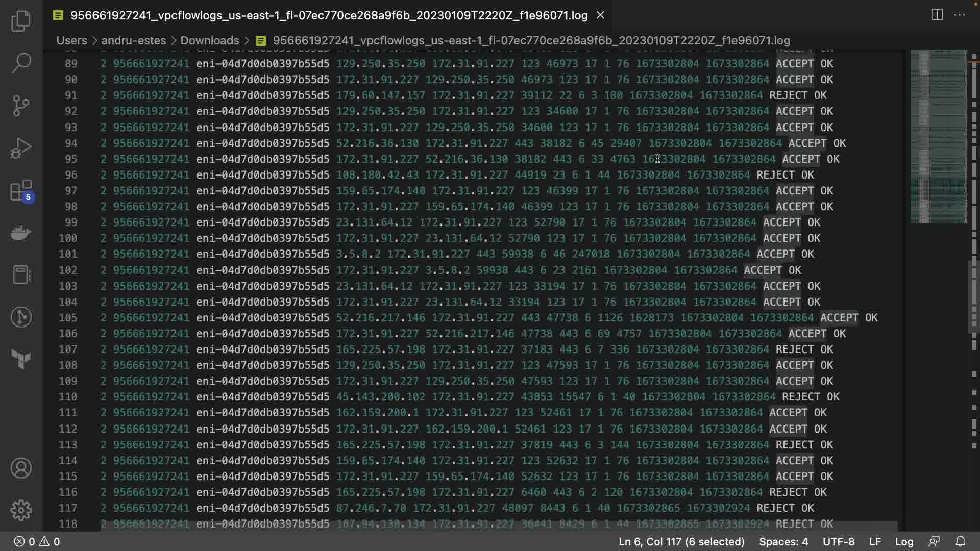Open the Explorer view in activity bar
The image size is (980, 551).
coord(21,21)
